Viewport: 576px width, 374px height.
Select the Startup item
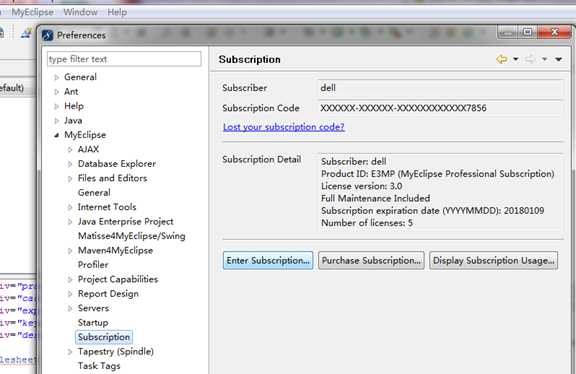coord(93,323)
